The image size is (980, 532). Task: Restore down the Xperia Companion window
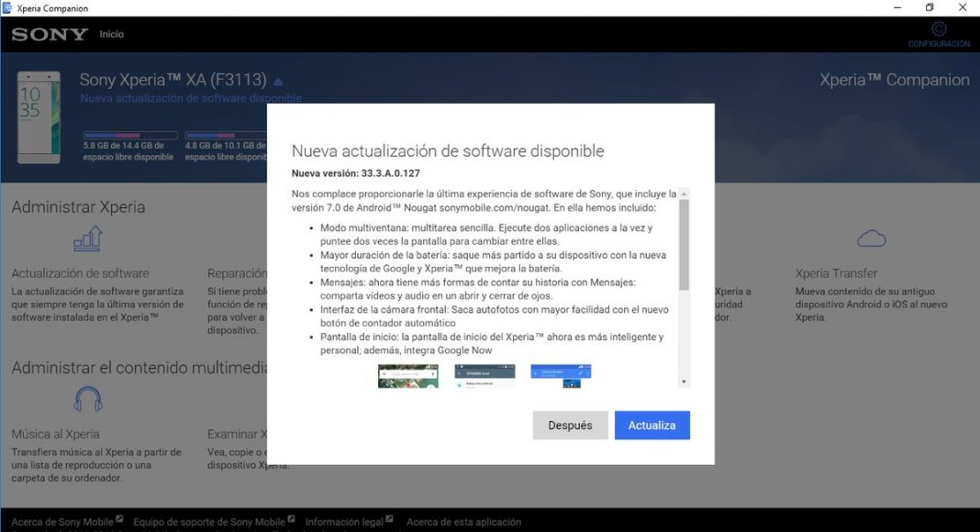pyautogui.click(x=930, y=8)
